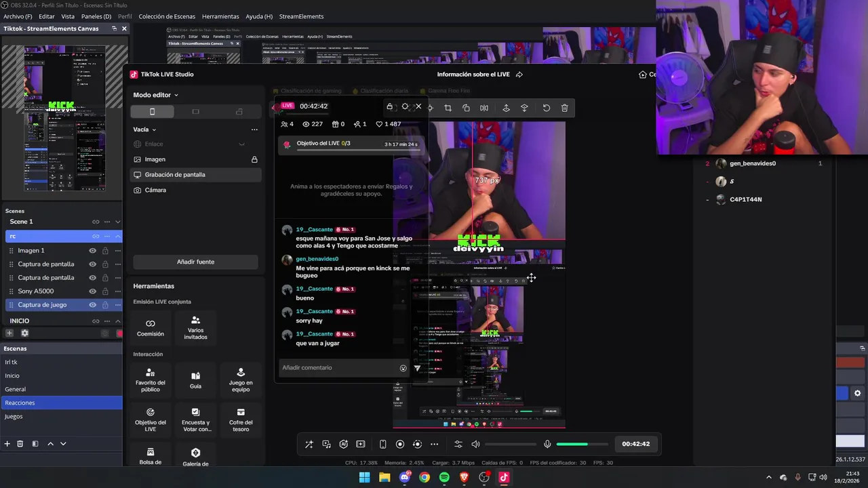Open the Herramientas menu

coord(220,16)
